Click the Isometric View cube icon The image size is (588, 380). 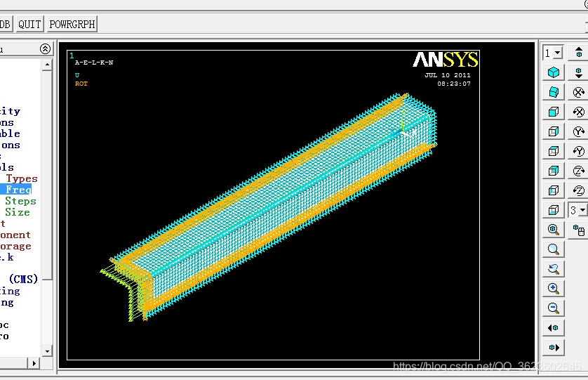(x=554, y=72)
